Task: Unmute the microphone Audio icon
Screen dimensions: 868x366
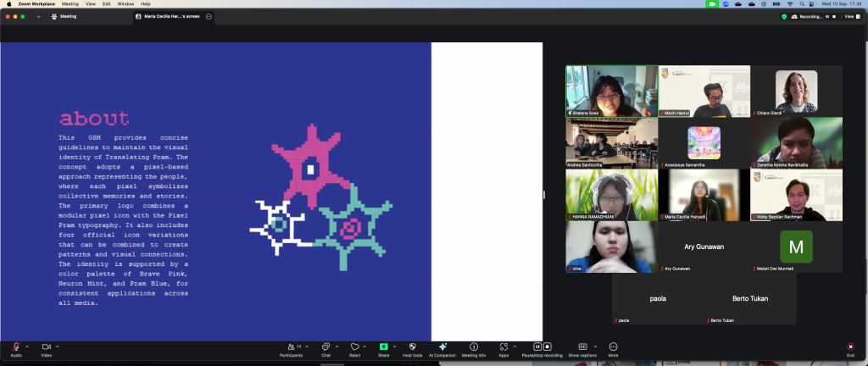Action: [x=16, y=347]
